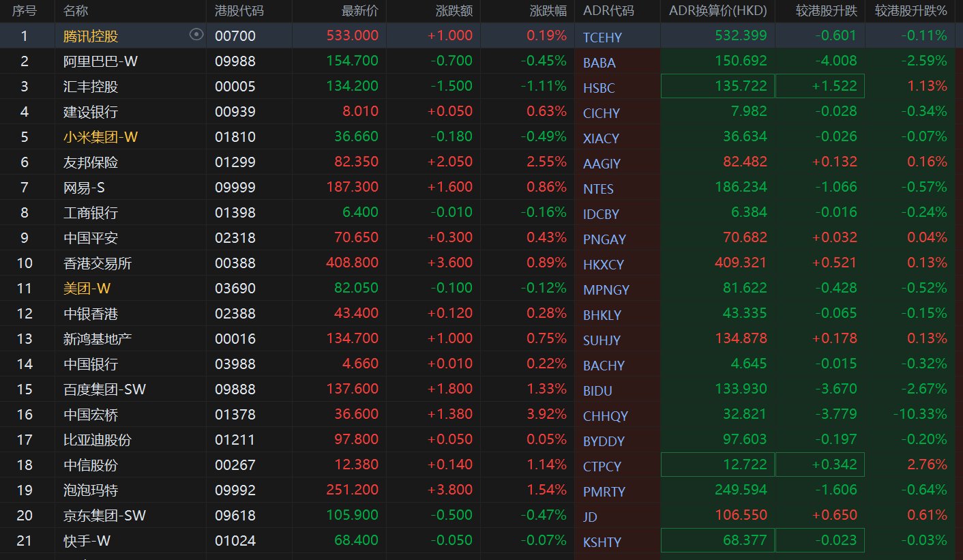Click the BHKLY ADR code
The height and width of the screenshot is (560, 963).
(x=602, y=315)
